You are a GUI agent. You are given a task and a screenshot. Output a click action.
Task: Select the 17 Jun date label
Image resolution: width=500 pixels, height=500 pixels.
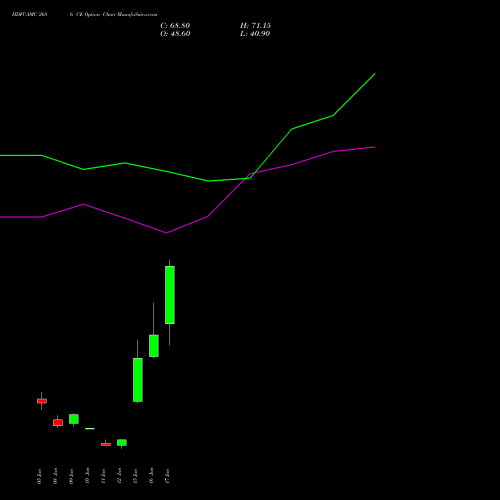click(x=167, y=476)
